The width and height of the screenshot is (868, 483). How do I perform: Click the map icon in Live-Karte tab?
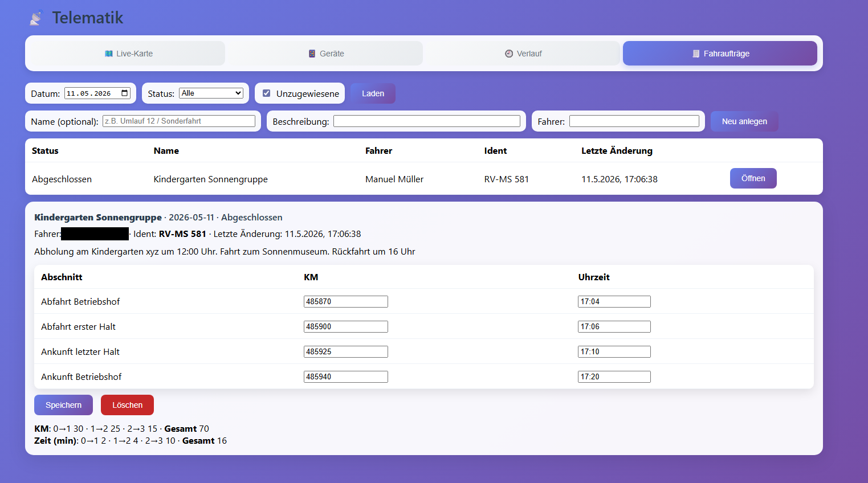[x=109, y=54]
